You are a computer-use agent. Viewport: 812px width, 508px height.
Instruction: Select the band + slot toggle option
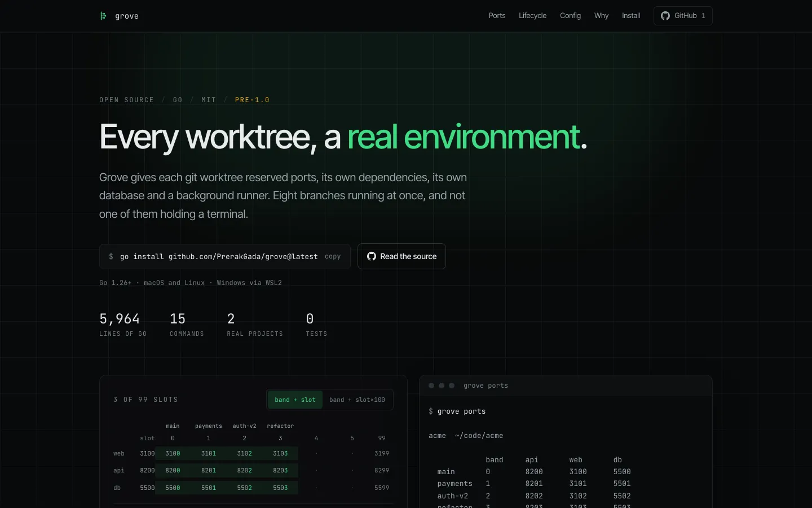[x=295, y=400]
